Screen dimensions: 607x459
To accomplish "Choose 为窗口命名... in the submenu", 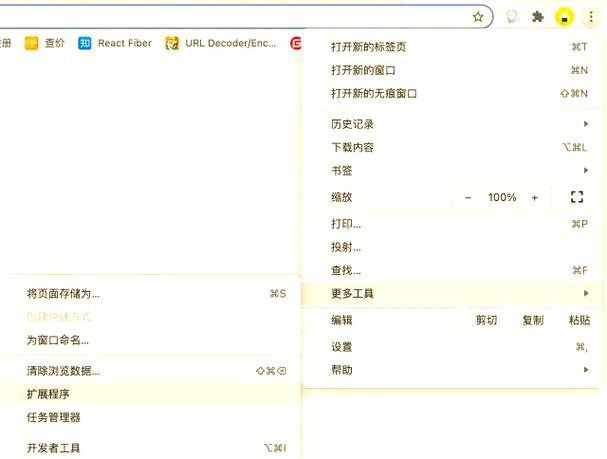I will [150, 340].
